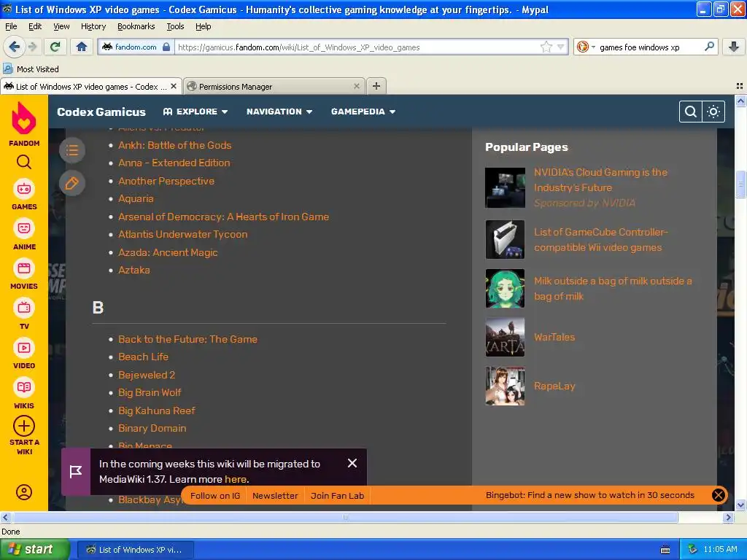This screenshot has height=560, width=747.
Task: Click the Newsletter button
Action: [275, 495]
